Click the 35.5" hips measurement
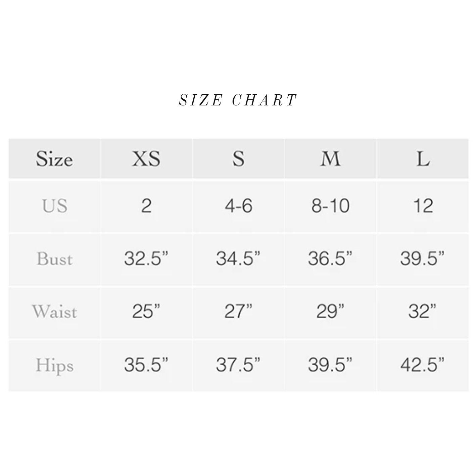 [146, 365]
